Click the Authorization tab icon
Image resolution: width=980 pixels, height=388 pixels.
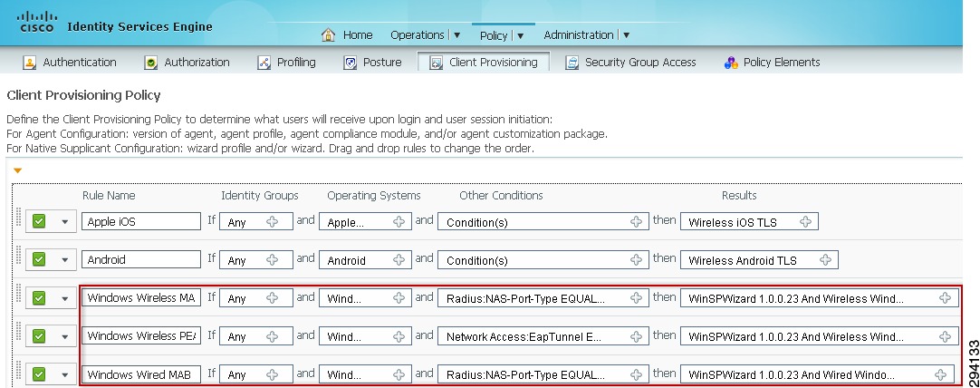point(150,63)
